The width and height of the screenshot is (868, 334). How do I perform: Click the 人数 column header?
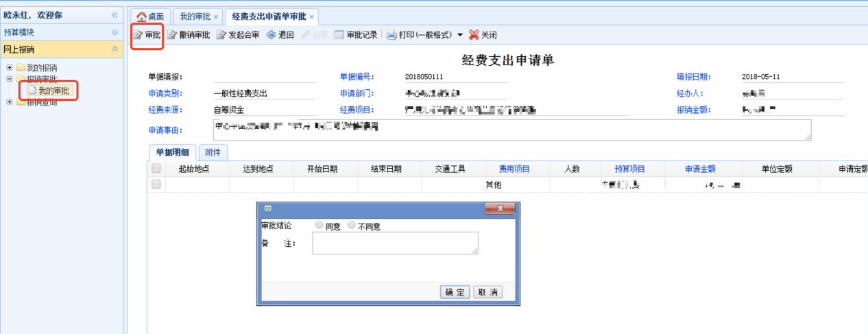click(572, 169)
